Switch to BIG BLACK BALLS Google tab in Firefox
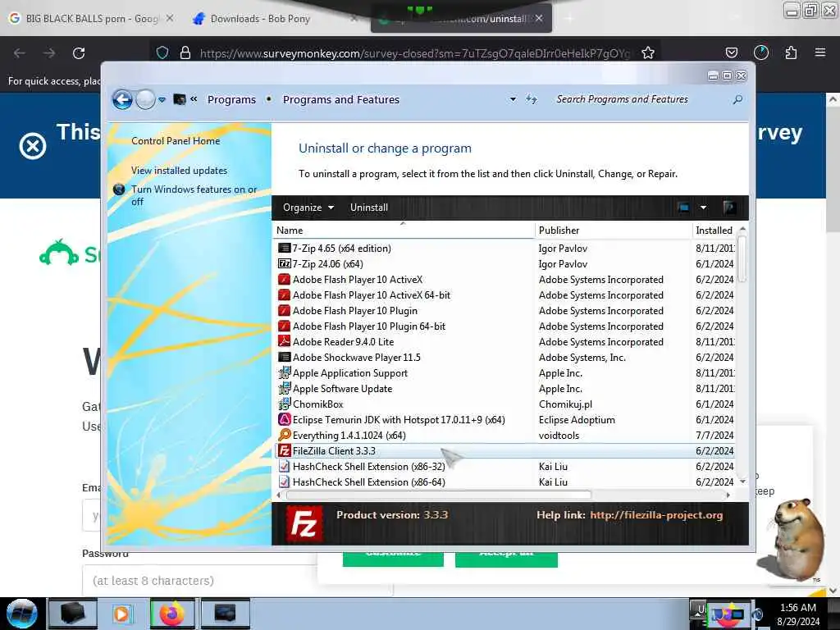This screenshot has height=630, width=840. [x=92, y=19]
